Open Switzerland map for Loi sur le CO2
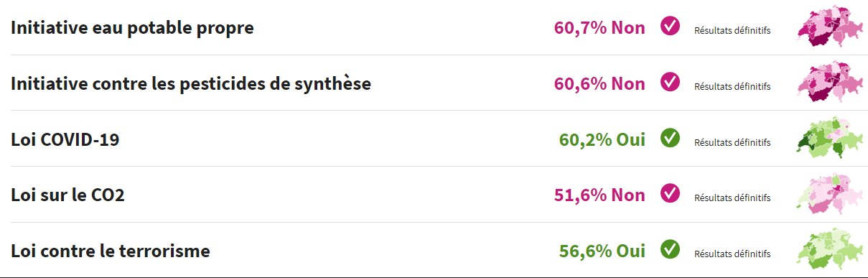This screenshot has height=278, width=868. tap(828, 195)
